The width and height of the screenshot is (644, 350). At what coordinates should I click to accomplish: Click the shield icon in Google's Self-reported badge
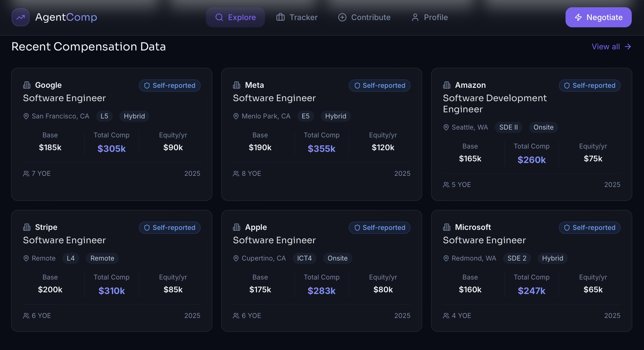(147, 86)
